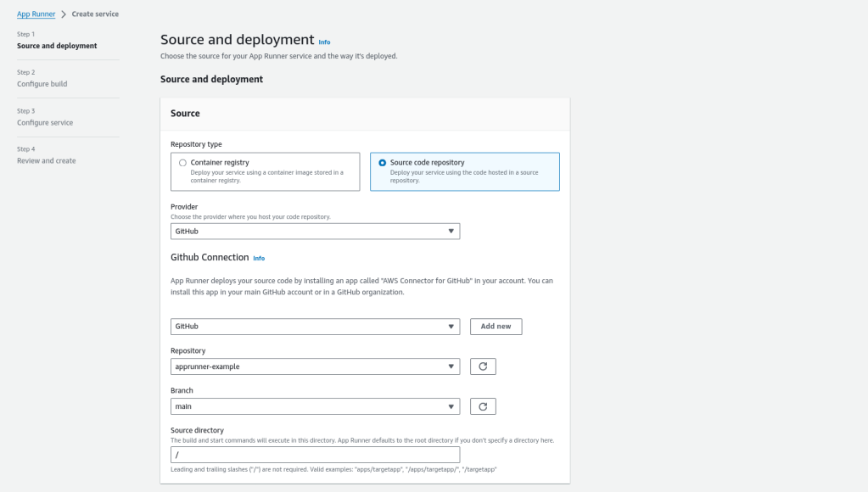Click the Create service breadcrumb item
This screenshot has width=868, height=492.
click(95, 14)
